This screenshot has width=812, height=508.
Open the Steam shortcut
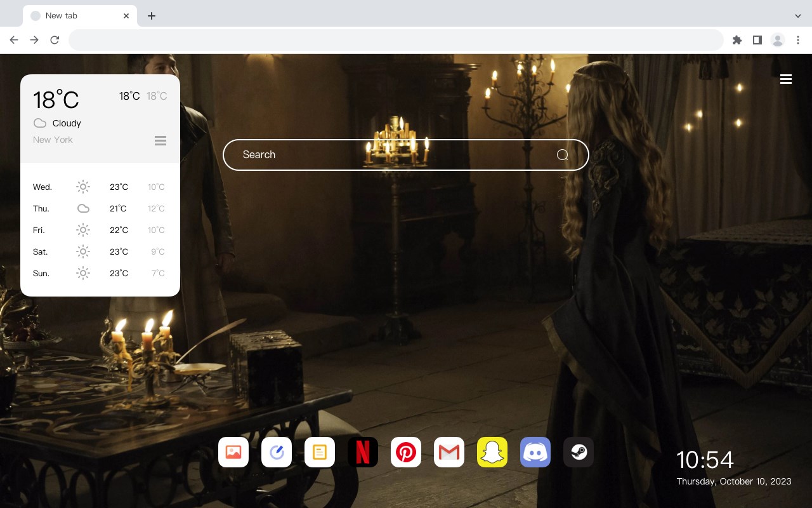point(579,452)
